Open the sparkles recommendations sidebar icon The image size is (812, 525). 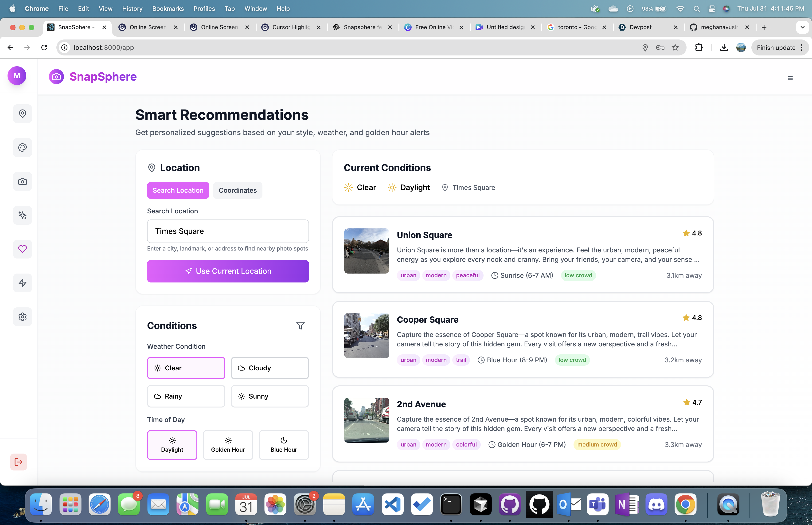point(23,215)
